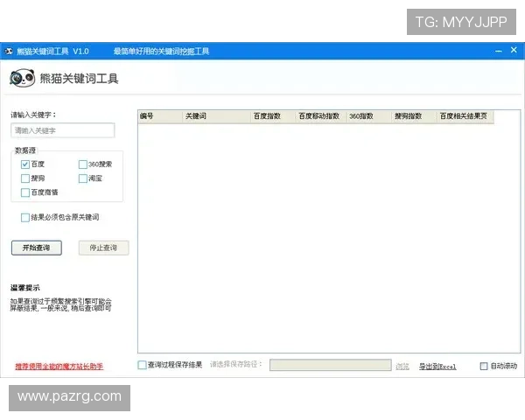Screen dimensions: 525x420
Task: Uncheck the 百度 data source checkbox
Action: (25, 164)
